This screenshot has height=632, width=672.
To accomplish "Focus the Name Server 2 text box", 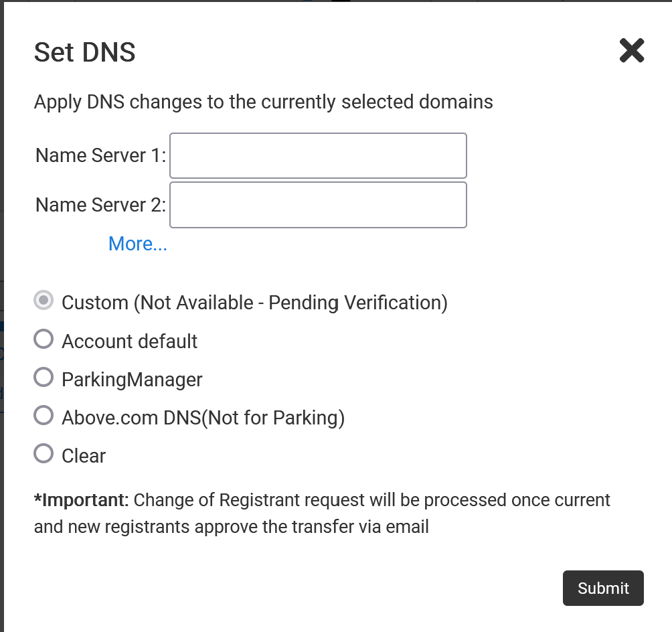I will (318, 205).
